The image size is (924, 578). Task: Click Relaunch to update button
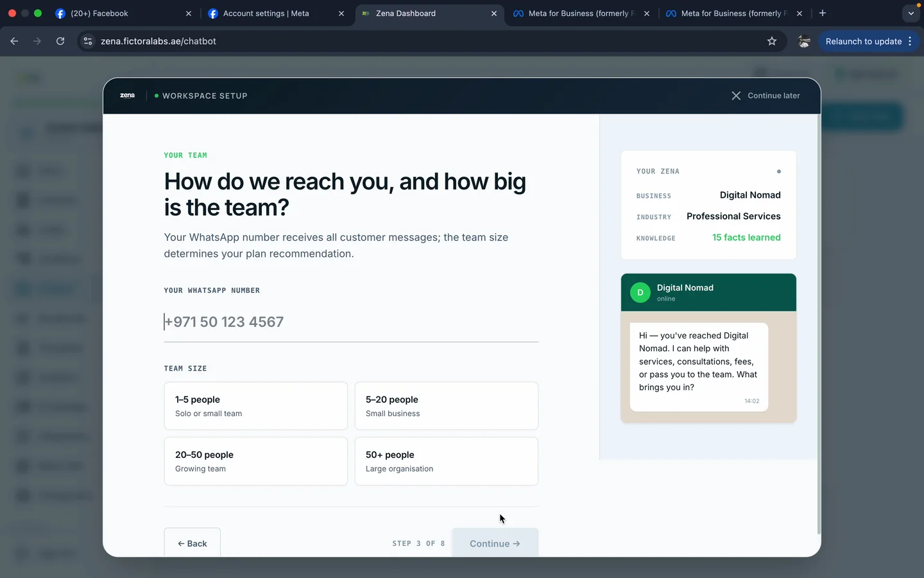click(863, 41)
